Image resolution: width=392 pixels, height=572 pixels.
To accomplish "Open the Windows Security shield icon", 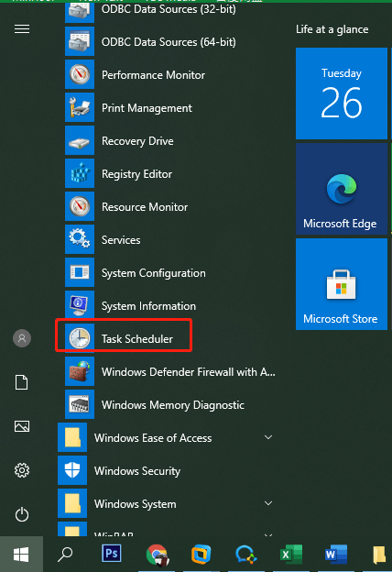I will (x=72, y=470).
